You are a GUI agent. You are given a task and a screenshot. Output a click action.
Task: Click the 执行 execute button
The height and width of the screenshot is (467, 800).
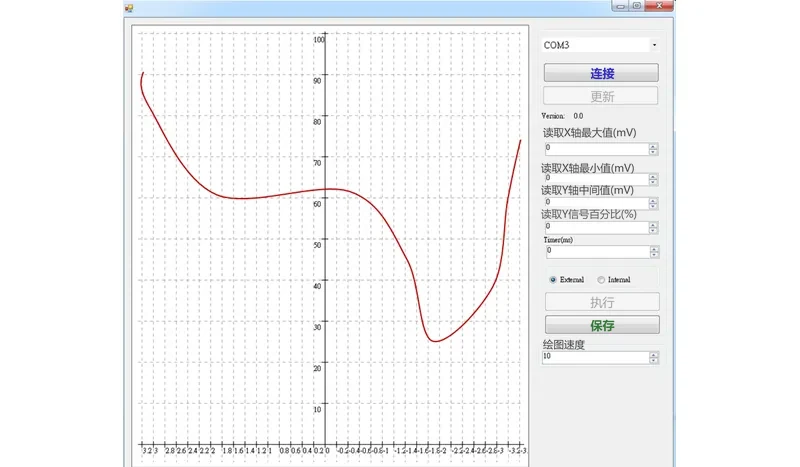602,302
